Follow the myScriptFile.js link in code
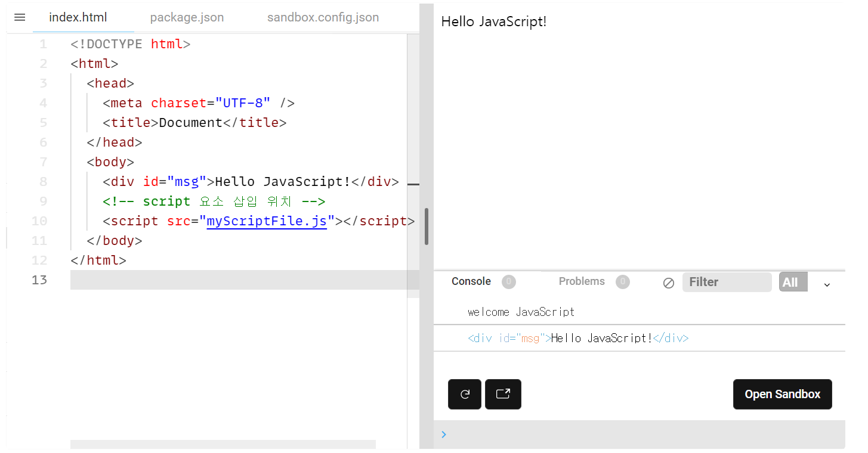 click(x=267, y=221)
